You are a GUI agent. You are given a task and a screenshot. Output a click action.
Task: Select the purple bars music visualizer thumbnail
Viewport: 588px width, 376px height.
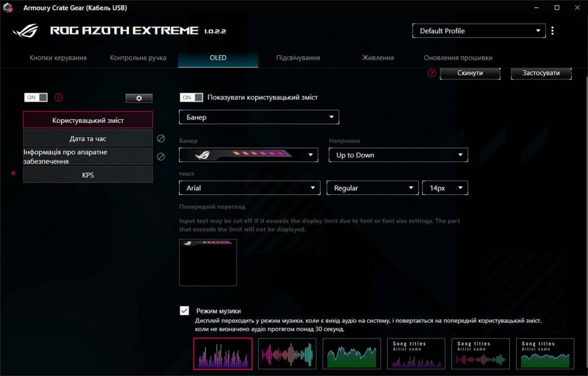[x=223, y=353]
